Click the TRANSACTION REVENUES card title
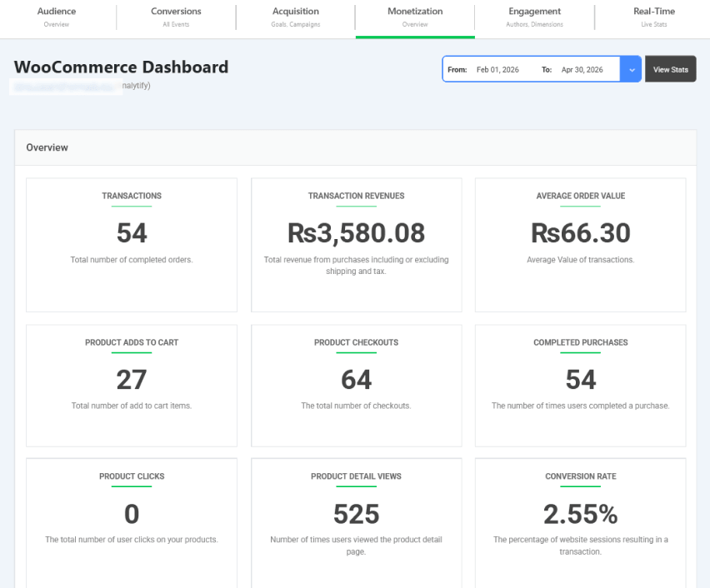 [x=357, y=196]
